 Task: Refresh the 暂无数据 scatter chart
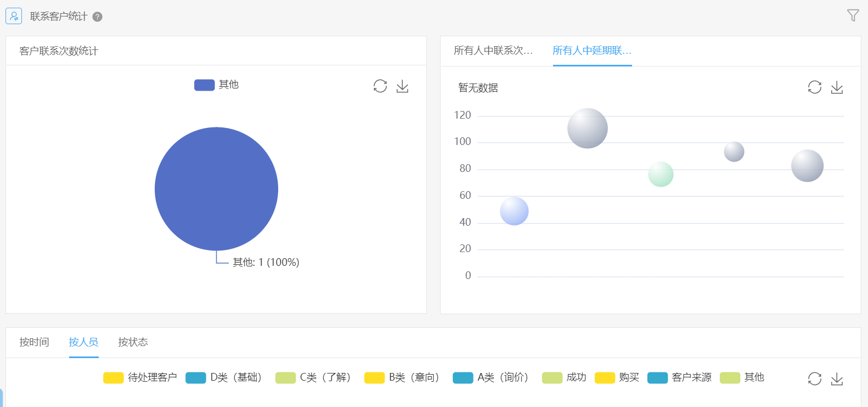tap(815, 87)
